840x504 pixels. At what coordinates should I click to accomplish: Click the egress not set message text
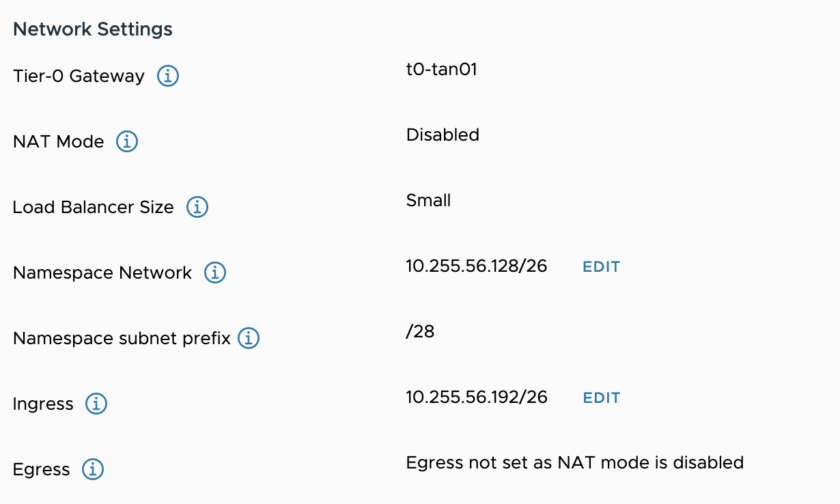(574, 462)
